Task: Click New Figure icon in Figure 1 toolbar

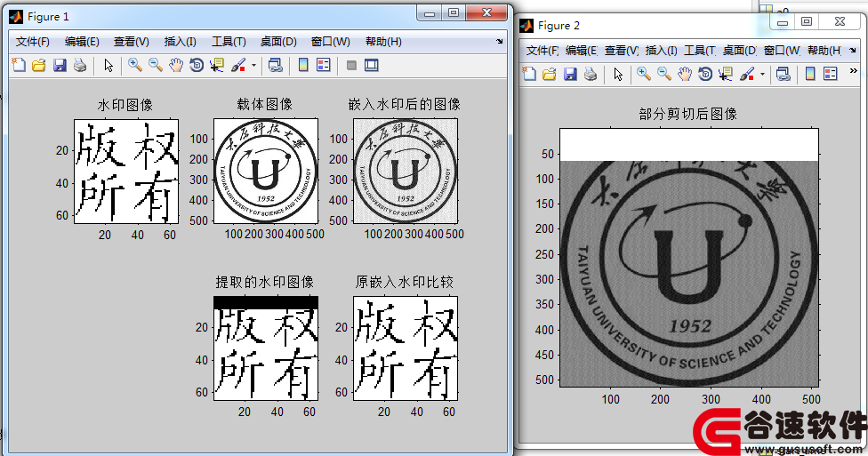Action: [x=19, y=65]
